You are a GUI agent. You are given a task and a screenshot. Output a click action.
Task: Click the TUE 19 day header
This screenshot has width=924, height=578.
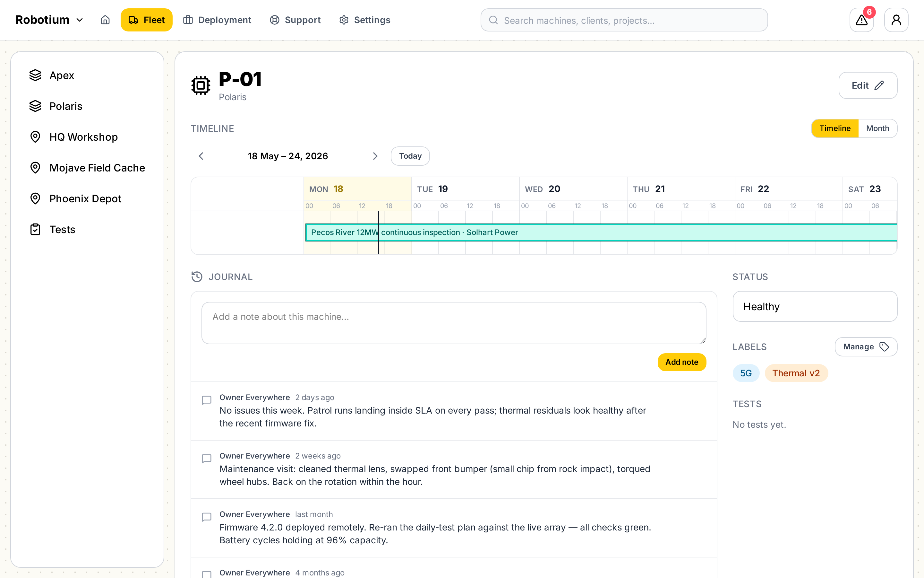(465, 189)
